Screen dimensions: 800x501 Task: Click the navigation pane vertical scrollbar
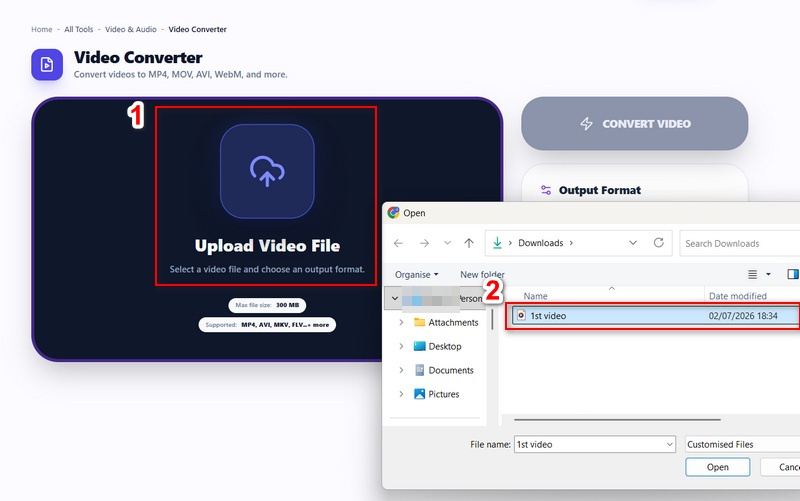[x=492, y=319]
